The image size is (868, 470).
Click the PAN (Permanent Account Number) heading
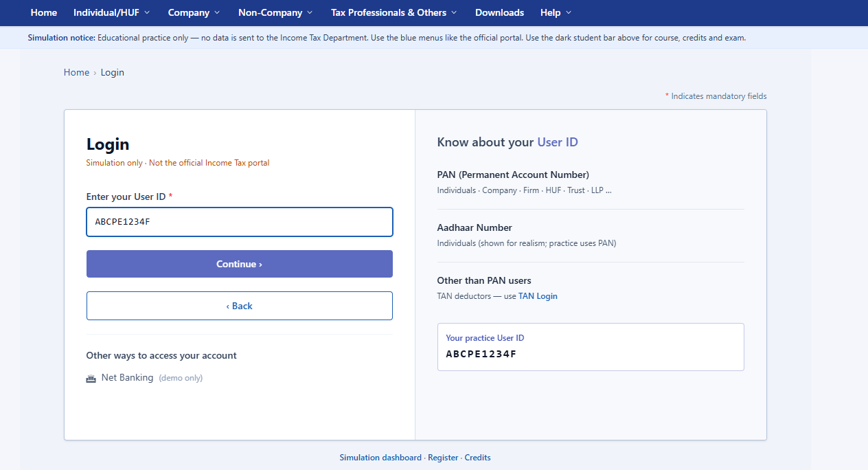[513, 175]
